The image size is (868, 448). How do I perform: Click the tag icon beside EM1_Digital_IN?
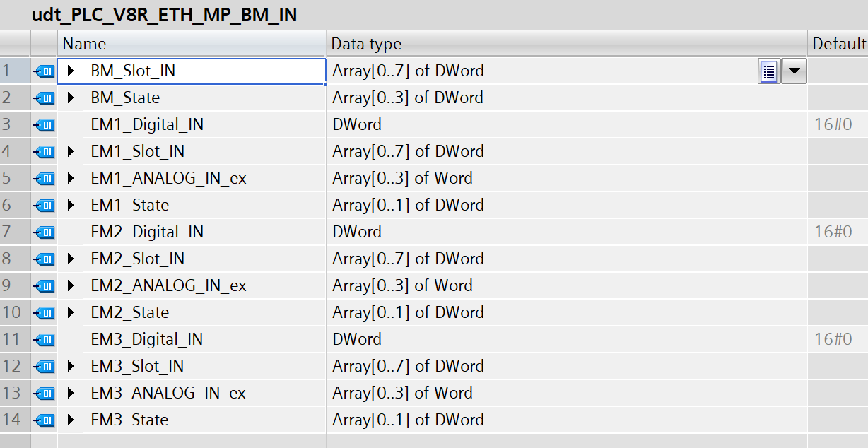[x=44, y=125]
